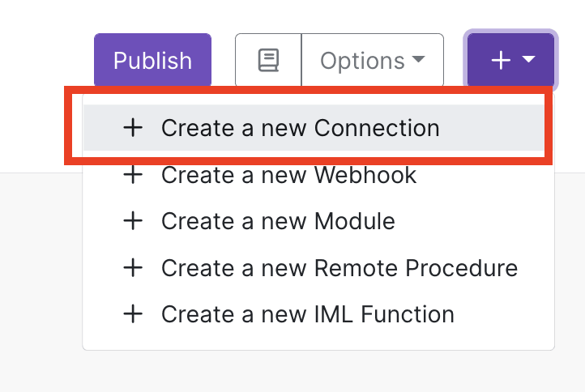Click plus icon beside Create a new IML Function

click(x=132, y=313)
